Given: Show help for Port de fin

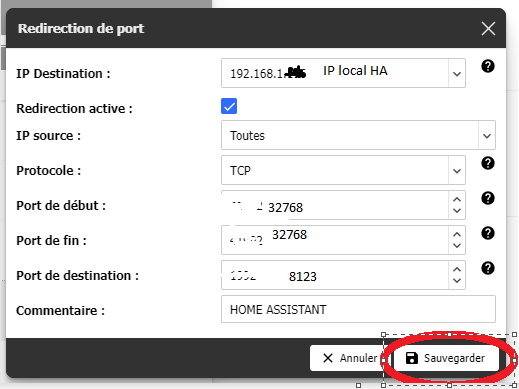Looking at the screenshot, I should [488, 233].
